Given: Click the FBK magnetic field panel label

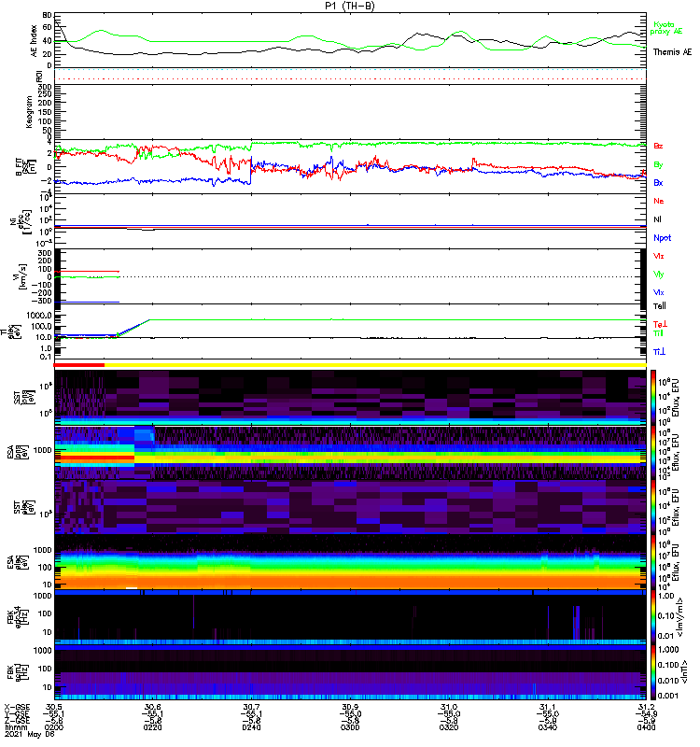Looking at the screenshot, I should click(x=20, y=672).
